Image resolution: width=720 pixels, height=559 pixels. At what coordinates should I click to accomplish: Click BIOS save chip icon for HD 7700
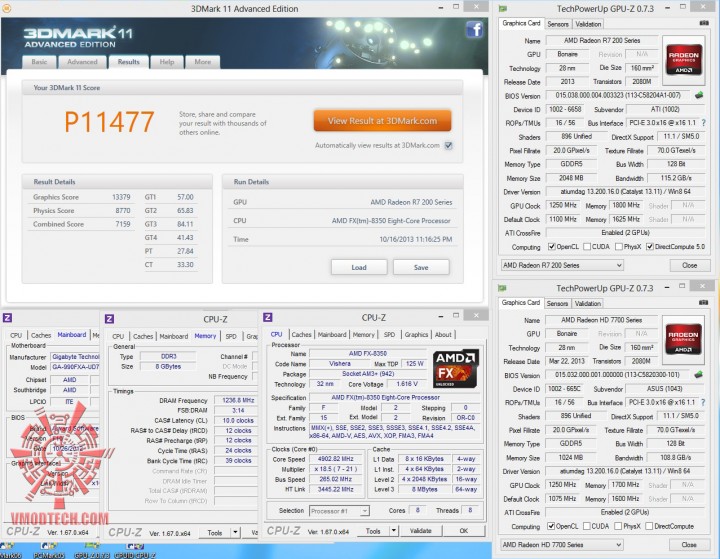tap(699, 375)
